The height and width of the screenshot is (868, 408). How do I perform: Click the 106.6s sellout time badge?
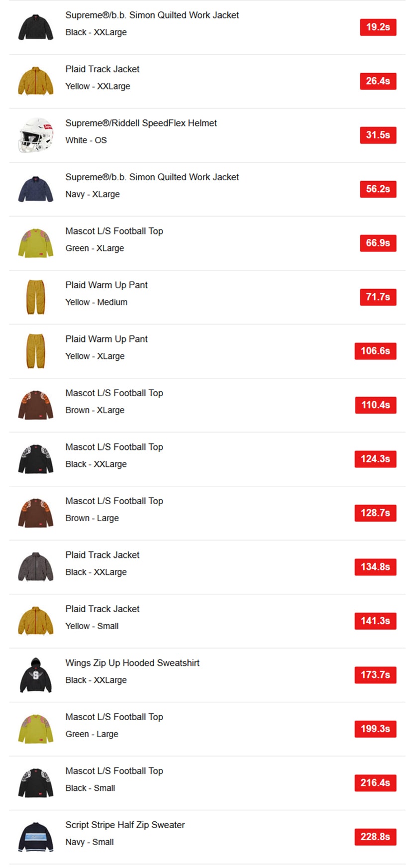pyautogui.click(x=375, y=351)
